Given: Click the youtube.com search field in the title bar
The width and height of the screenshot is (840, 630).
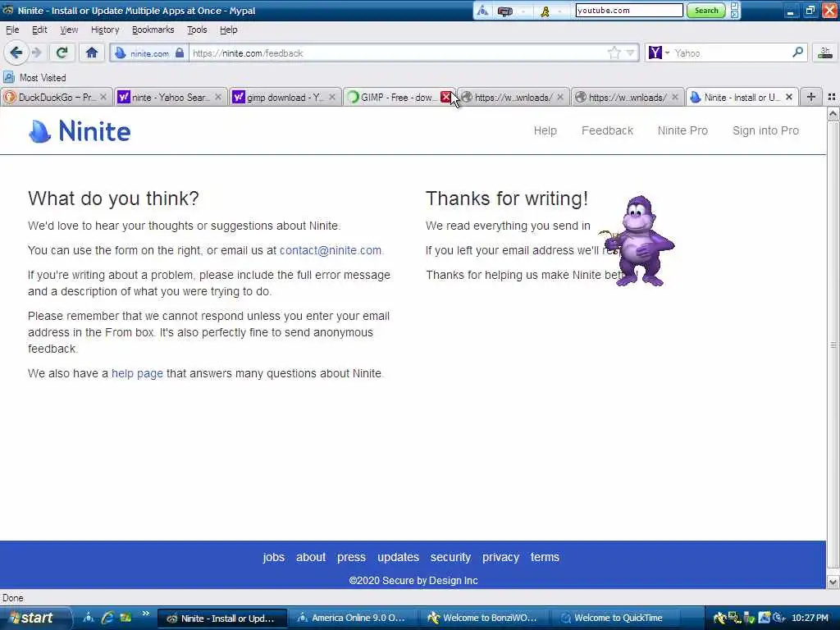Looking at the screenshot, I should pos(629,10).
